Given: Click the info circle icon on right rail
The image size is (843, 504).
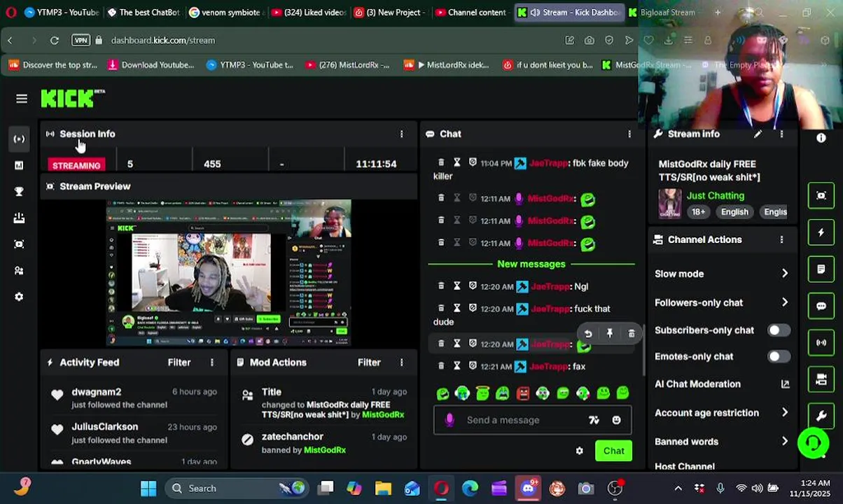Looking at the screenshot, I should coord(821,138).
